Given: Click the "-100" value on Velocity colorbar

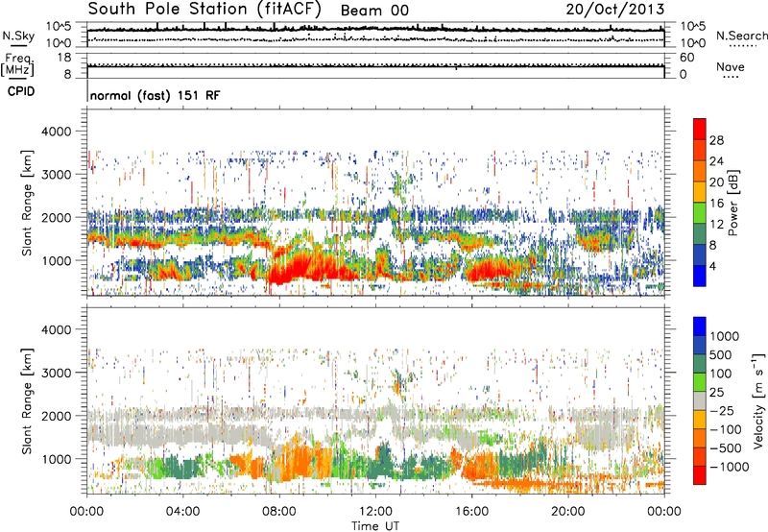Looking at the screenshot, I should point(726,429).
